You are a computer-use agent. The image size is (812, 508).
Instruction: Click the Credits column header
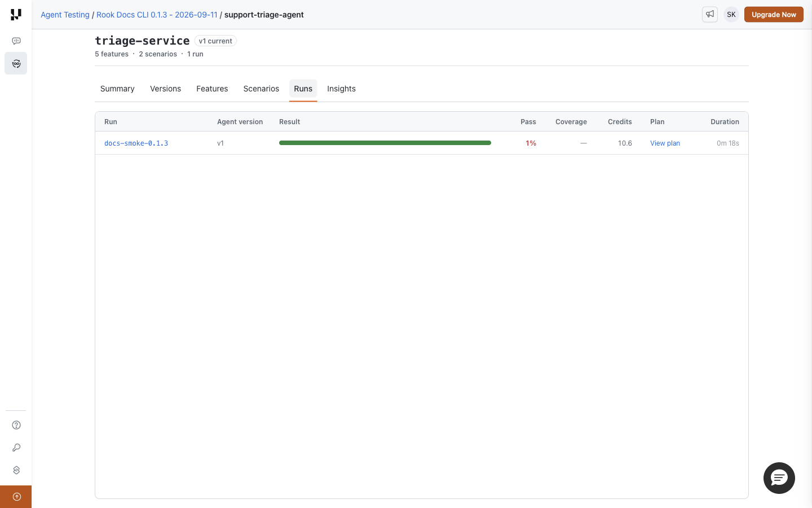pos(620,122)
